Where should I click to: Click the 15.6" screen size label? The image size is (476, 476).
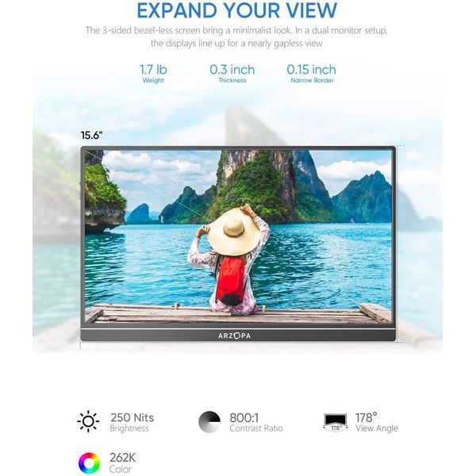(x=92, y=135)
